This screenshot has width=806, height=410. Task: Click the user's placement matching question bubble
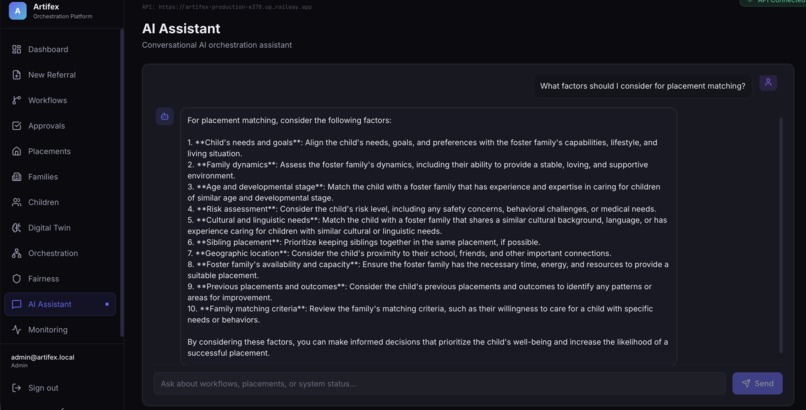point(643,86)
